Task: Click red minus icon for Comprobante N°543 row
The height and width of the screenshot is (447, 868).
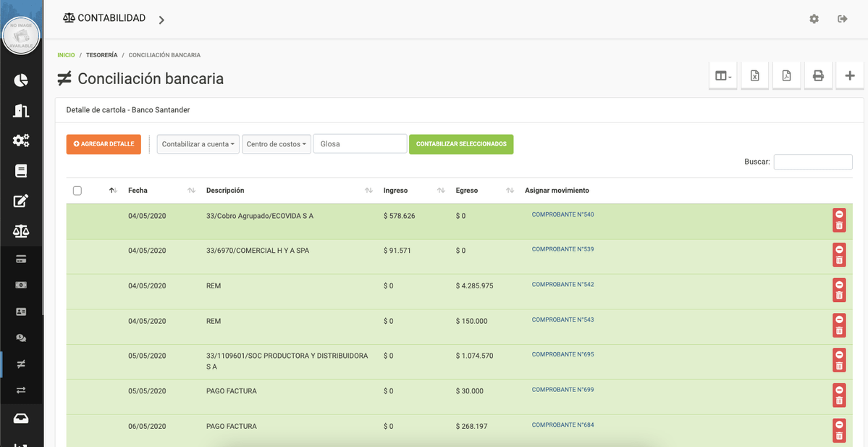Action: 839,319
